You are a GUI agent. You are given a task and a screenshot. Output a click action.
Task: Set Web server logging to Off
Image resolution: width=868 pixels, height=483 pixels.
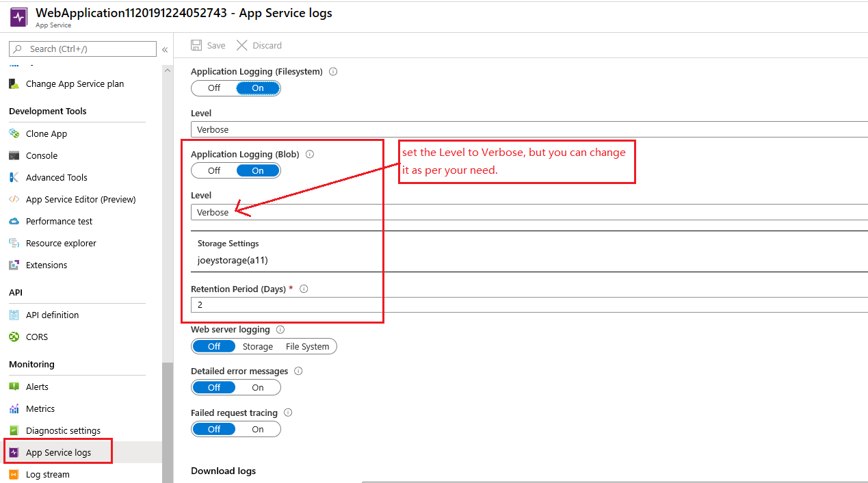tap(214, 346)
